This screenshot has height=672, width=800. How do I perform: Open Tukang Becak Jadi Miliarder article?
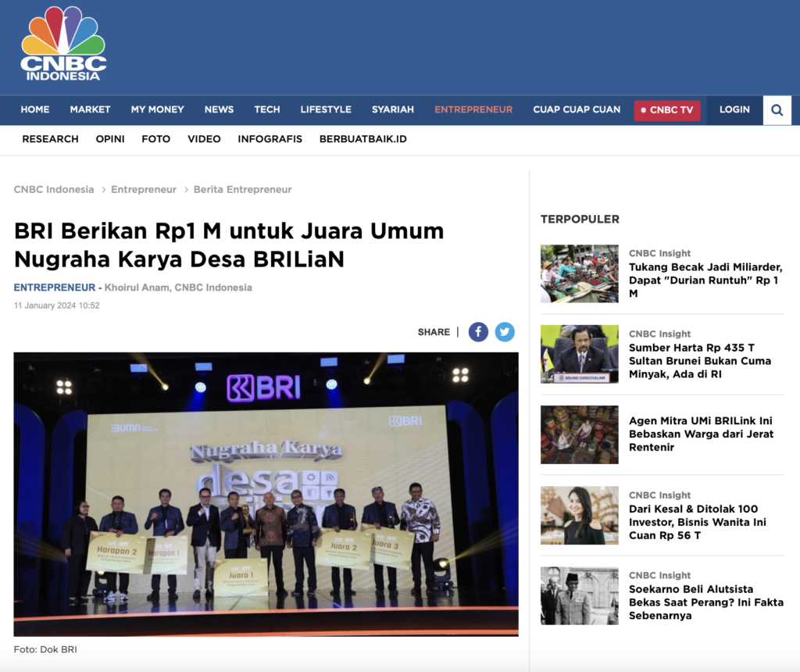(705, 280)
